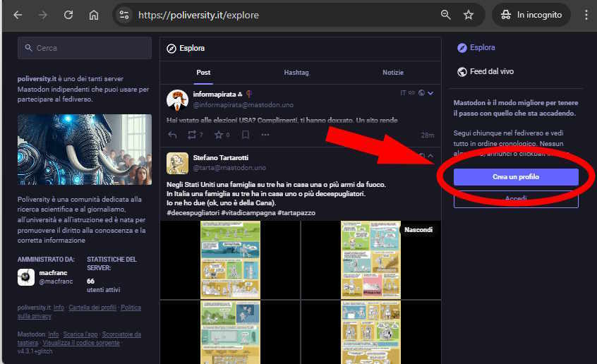
Task: Focus the Cerca search field
Action: [85, 48]
